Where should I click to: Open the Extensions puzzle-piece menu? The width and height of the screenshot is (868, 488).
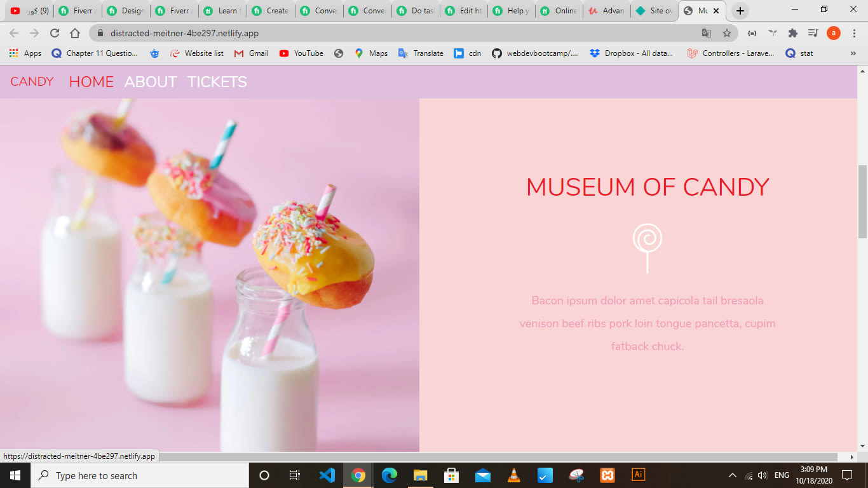[792, 33]
